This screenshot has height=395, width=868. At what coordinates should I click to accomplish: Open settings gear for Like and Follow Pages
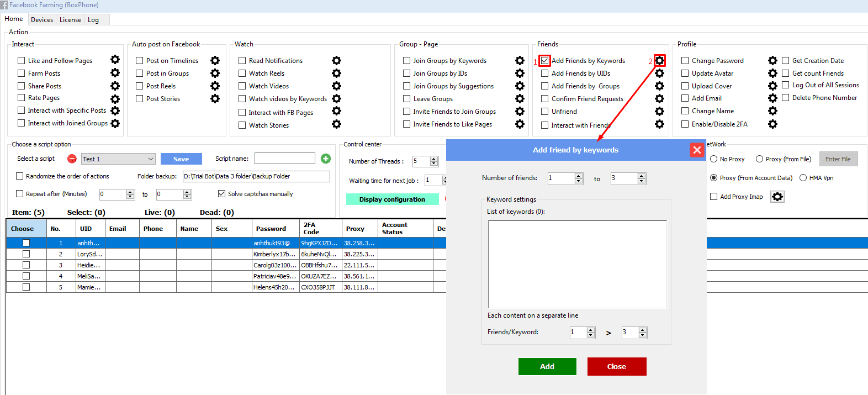point(115,60)
